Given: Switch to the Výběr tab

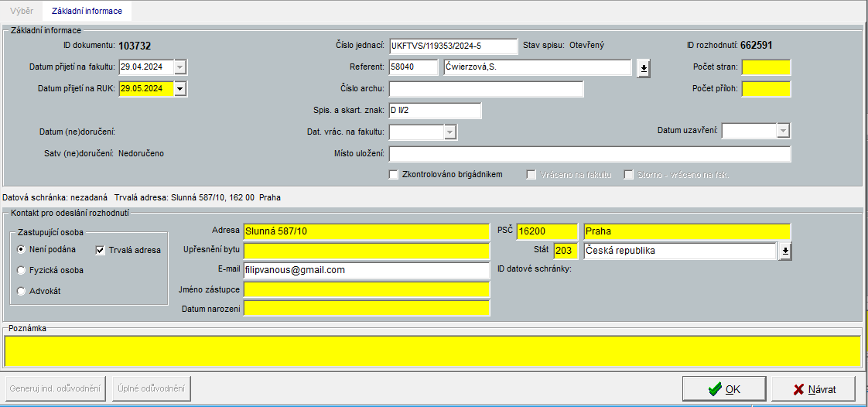Looking at the screenshot, I should [x=22, y=11].
